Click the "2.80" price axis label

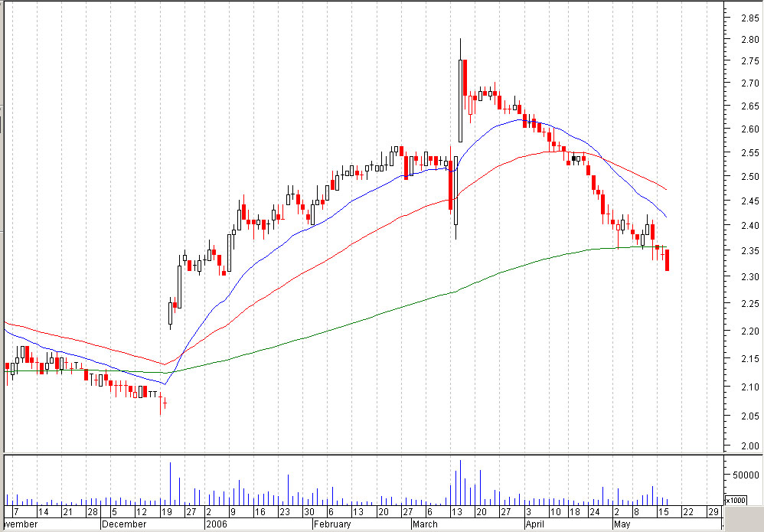coord(750,40)
